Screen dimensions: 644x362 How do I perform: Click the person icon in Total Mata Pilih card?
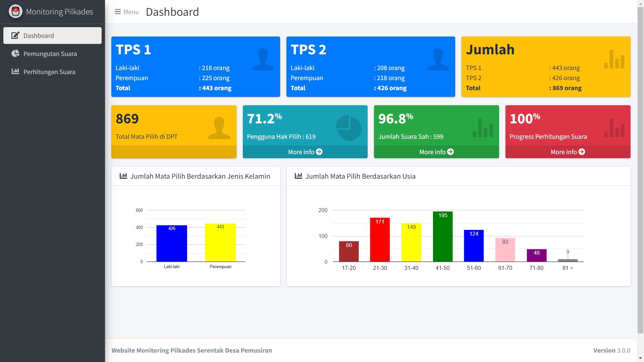point(219,128)
